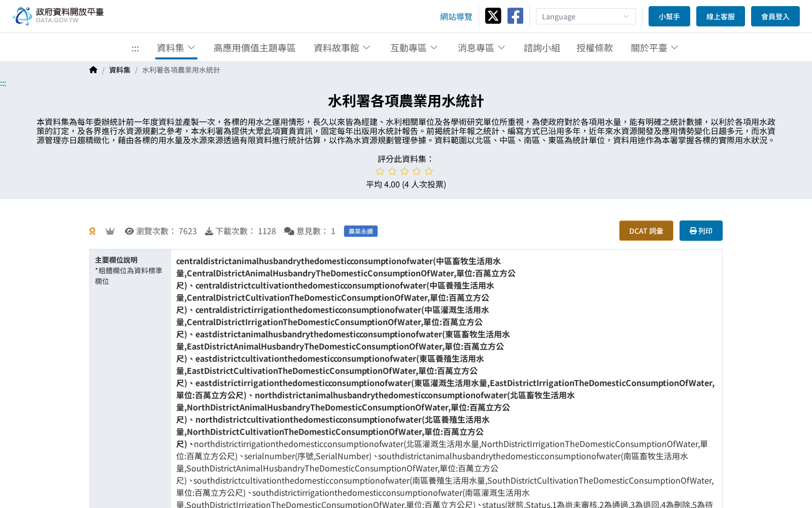Rate dataset four stars

(417, 171)
